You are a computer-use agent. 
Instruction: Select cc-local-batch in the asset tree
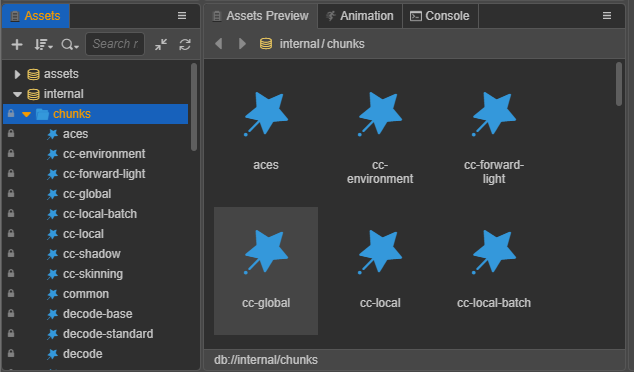click(100, 213)
